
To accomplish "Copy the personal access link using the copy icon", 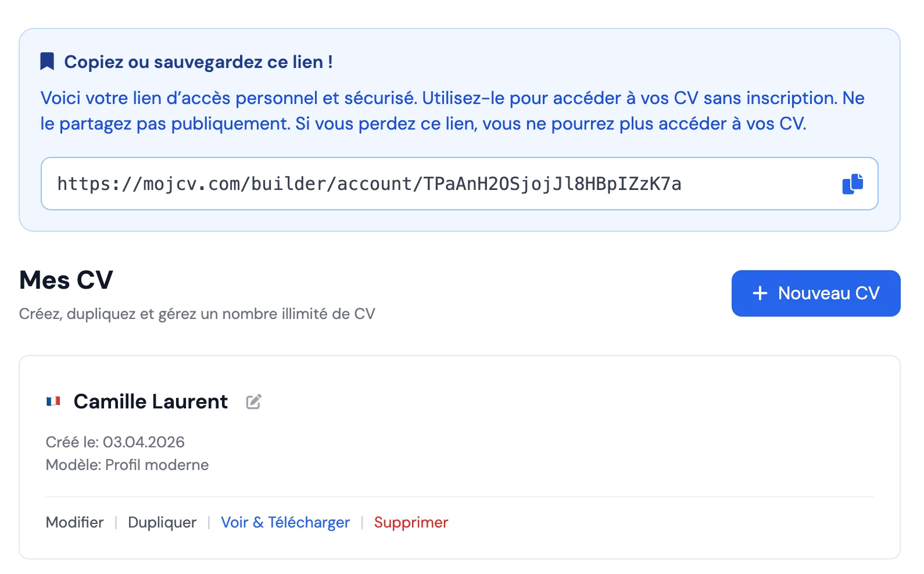I will tap(851, 184).
